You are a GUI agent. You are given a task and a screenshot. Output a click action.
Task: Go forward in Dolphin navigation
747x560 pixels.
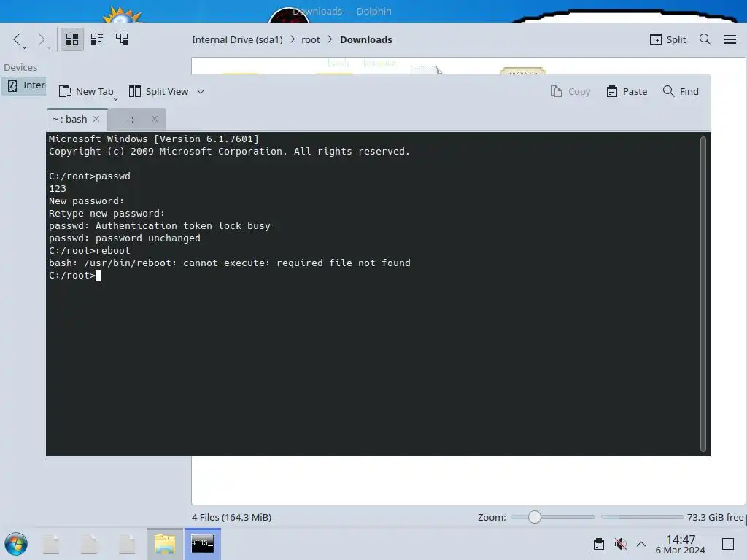(42, 39)
